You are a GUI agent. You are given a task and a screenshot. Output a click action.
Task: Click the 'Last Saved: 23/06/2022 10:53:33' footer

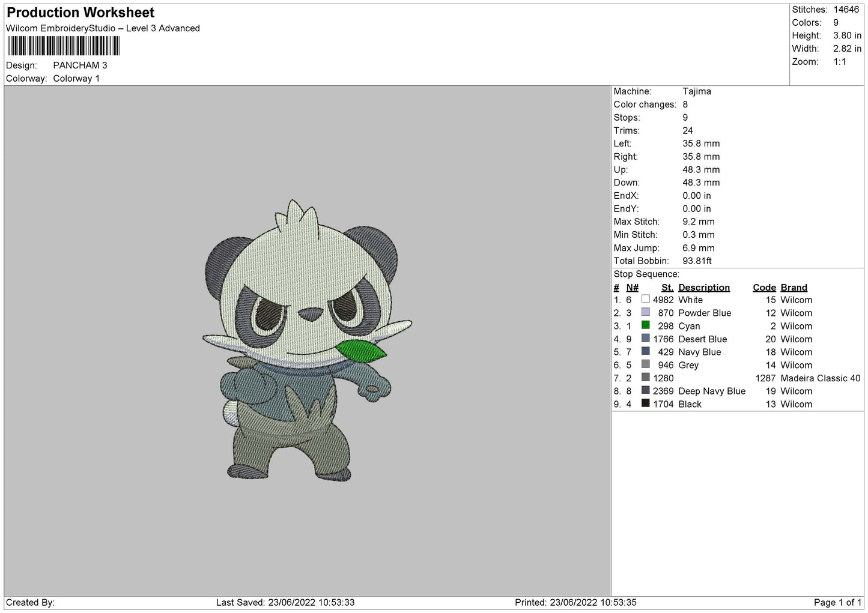point(285,602)
